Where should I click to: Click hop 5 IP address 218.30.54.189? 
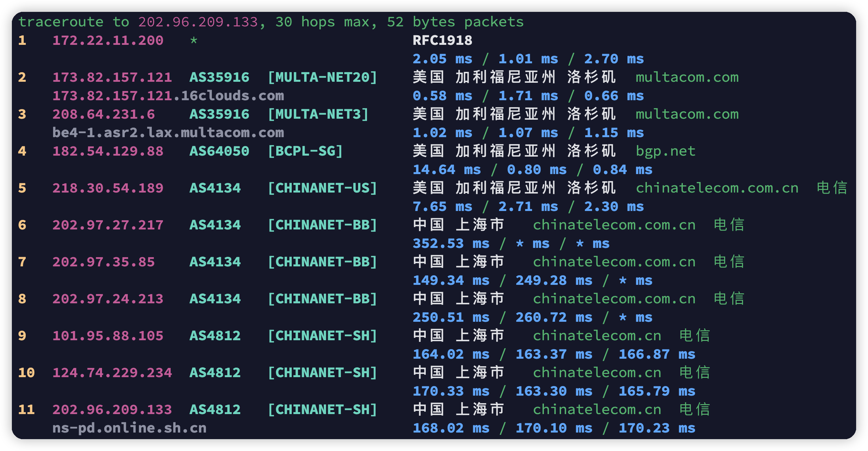click(x=108, y=189)
